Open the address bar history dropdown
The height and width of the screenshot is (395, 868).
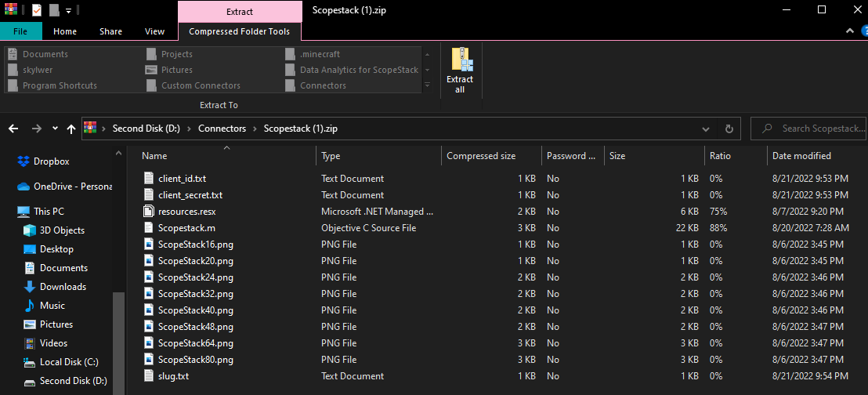tap(706, 129)
